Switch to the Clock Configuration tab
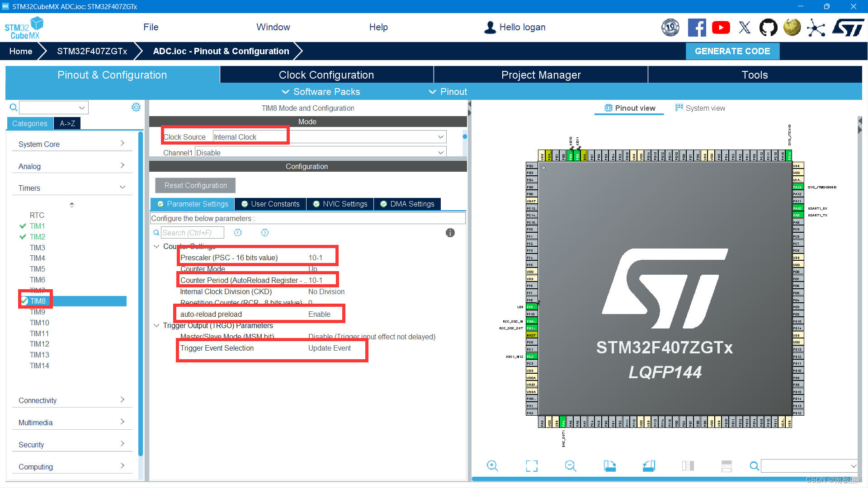 326,75
